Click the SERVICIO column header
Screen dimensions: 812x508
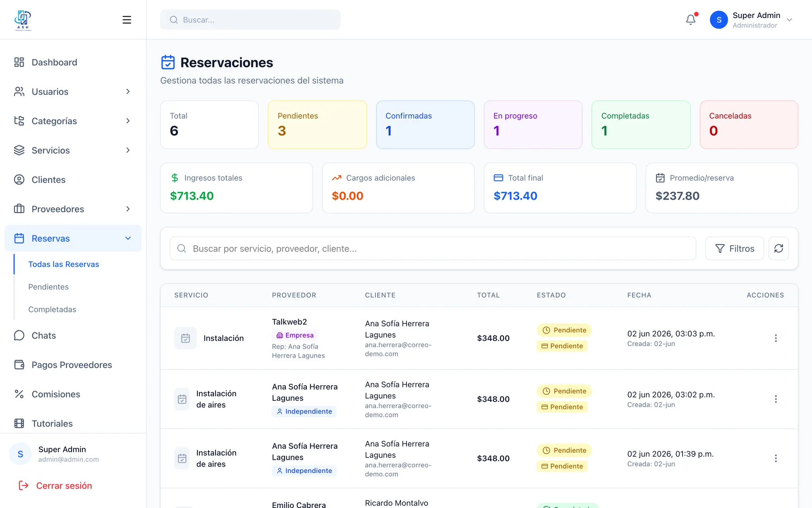click(x=191, y=295)
